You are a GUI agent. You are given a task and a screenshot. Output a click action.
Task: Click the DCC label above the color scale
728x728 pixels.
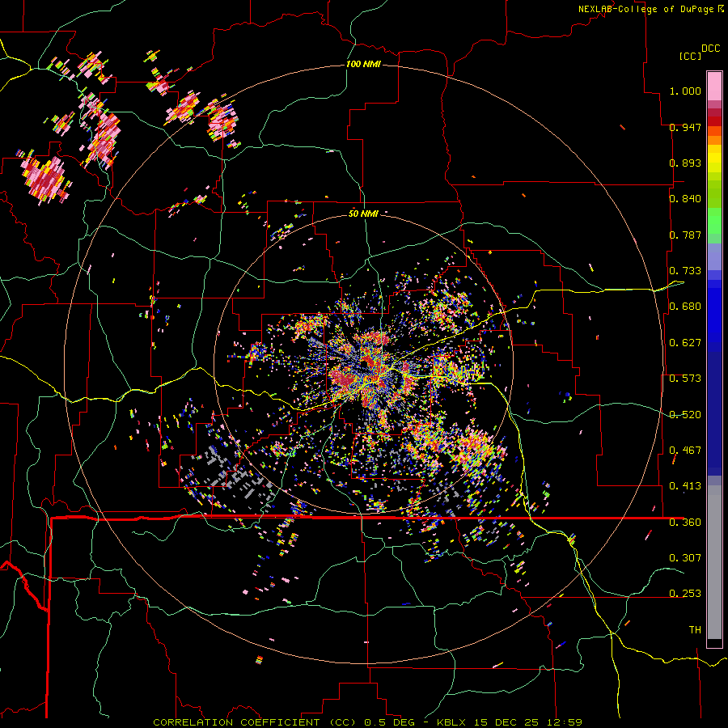[x=711, y=49]
